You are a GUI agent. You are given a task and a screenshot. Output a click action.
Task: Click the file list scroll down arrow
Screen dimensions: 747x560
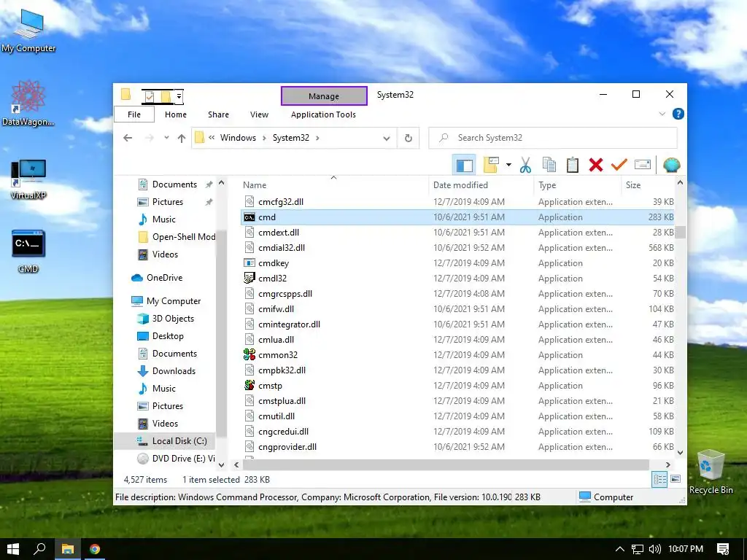(x=681, y=453)
